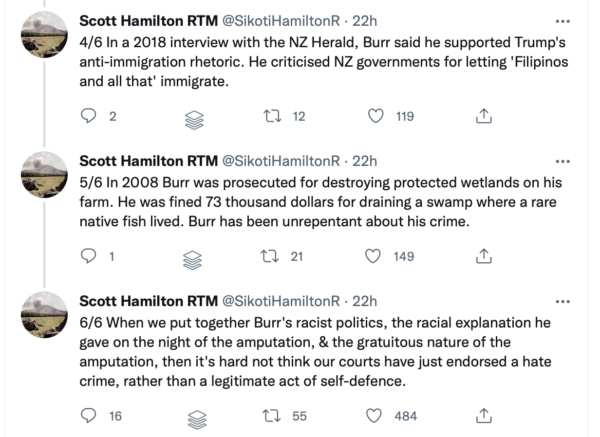Viewport: 600px width, 437px height.
Task: Share the 6/6 tweet
Action: 482,415
